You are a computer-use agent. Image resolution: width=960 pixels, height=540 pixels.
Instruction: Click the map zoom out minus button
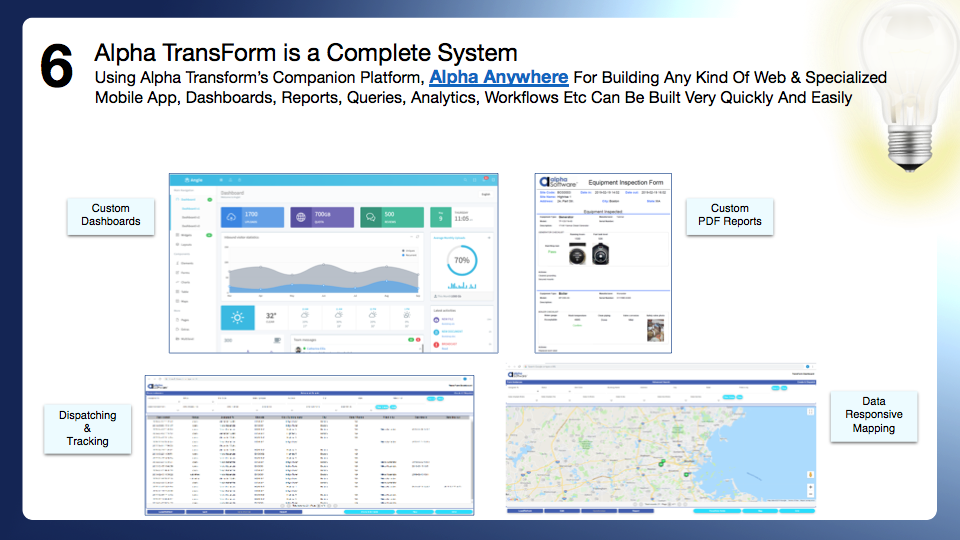pyautogui.click(x=810, y=493)
